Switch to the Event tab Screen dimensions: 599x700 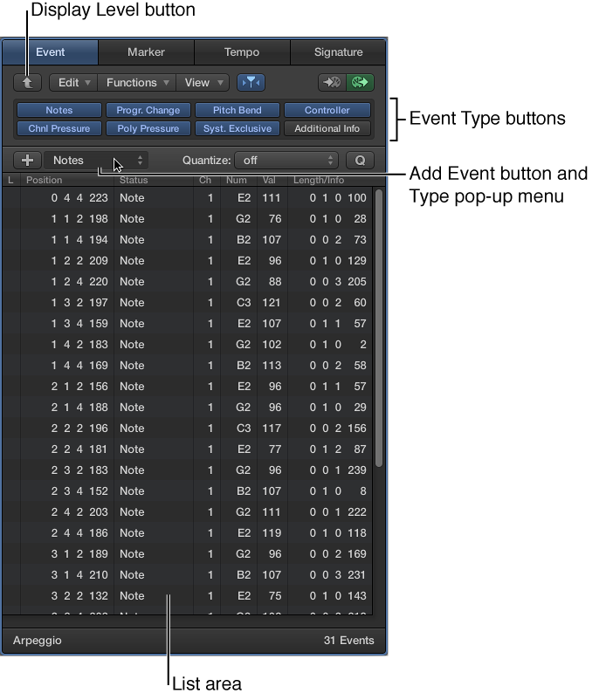click(50, 52)
